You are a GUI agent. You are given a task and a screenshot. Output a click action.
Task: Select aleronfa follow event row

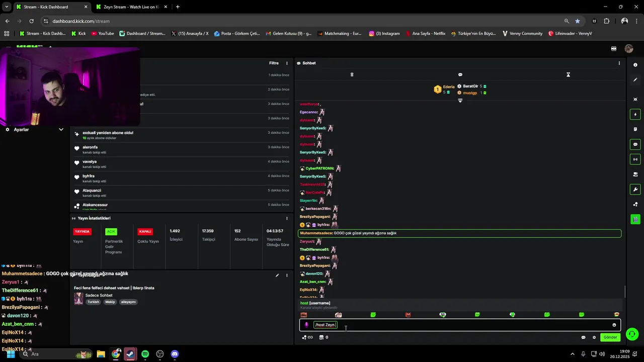pos(182,149)
